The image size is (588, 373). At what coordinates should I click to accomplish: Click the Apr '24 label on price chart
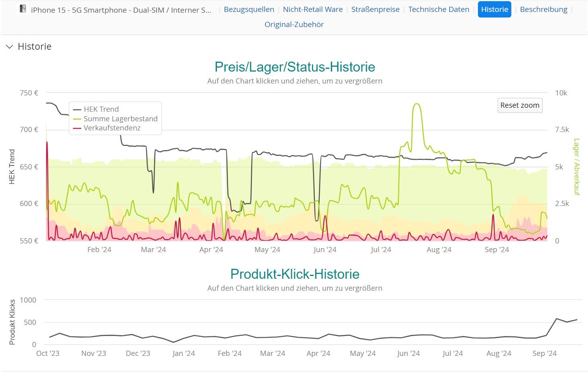[211, 250]
